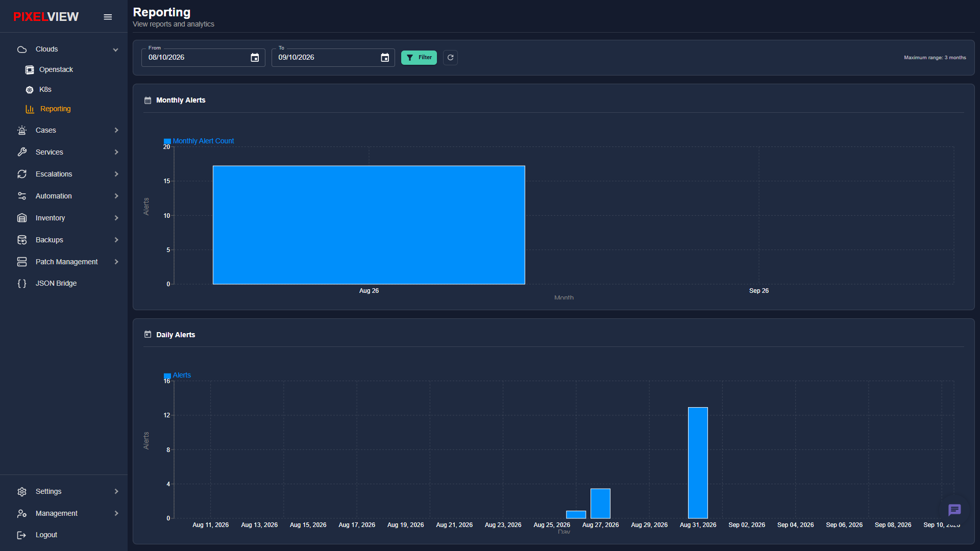Click the Openstack icon
The image size is (980, 551).
[30, 70]
